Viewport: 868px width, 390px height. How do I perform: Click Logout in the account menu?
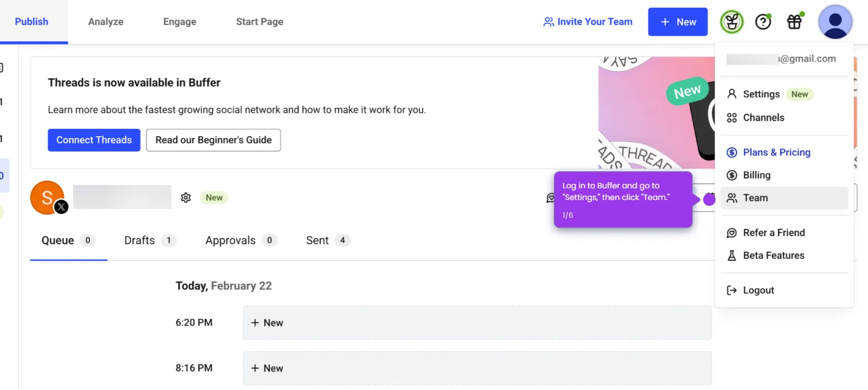(x=784, y=290)
